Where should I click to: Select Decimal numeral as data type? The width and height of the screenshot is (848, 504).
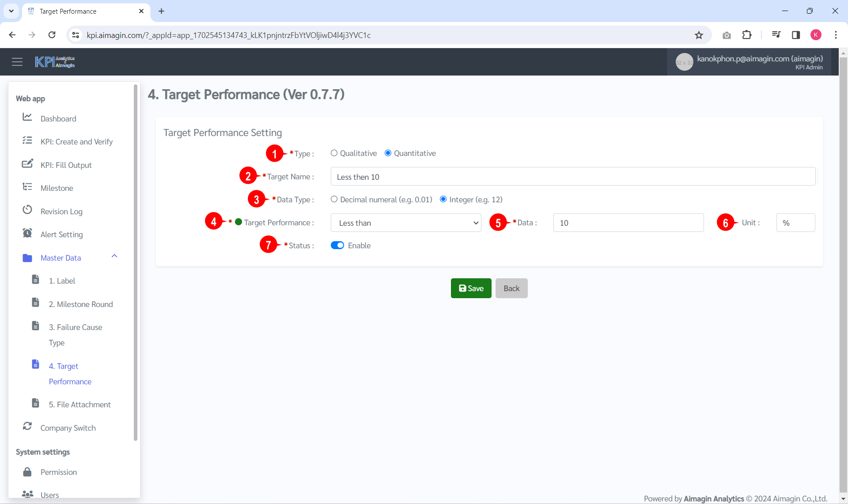[334, 199]
